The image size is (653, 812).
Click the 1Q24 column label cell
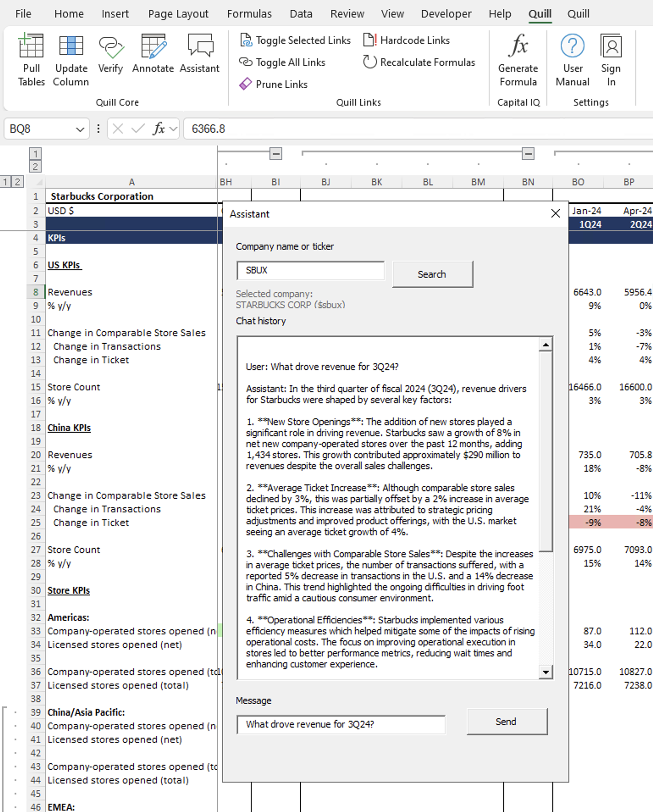click(x=586, y=224)
